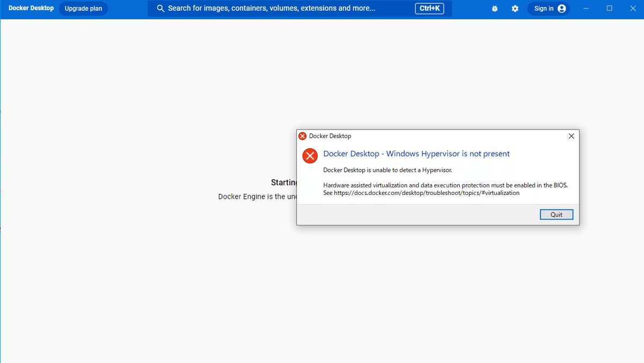This screenshot has height=363, width=644.
Task: Click the Upgrade plan button
Action: pos(83,9)
